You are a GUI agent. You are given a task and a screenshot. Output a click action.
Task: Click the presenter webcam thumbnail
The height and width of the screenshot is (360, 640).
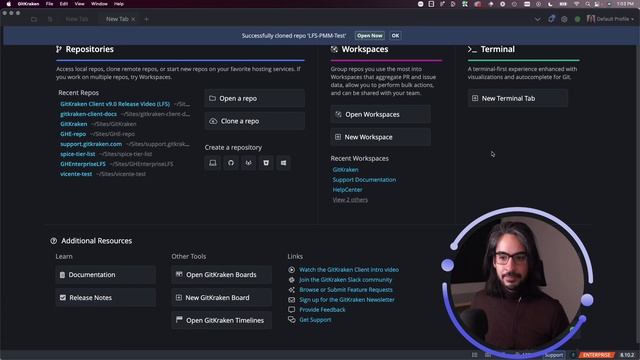(x=518, y=282)
